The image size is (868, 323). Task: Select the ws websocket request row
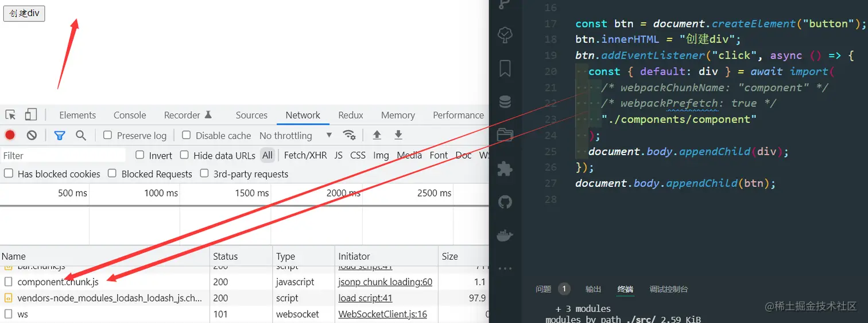click(x=244, y=314)
